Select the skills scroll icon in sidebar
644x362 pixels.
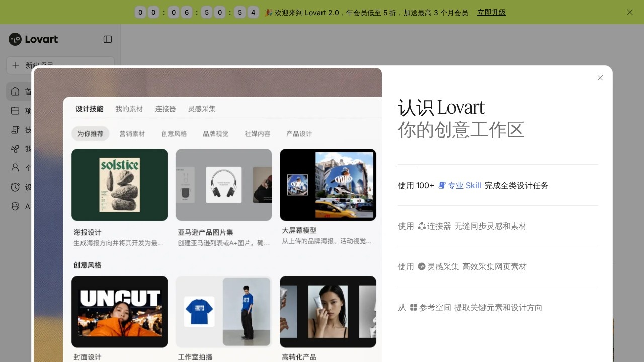coord(15,130)
